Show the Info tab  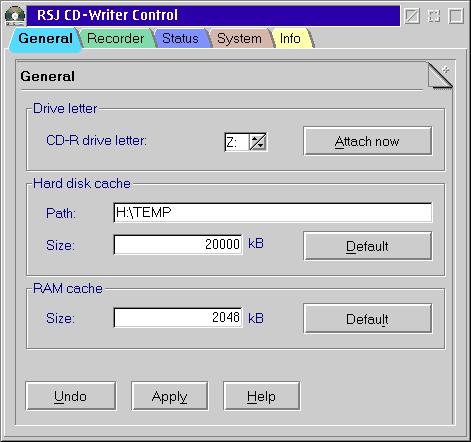[290, 39]
